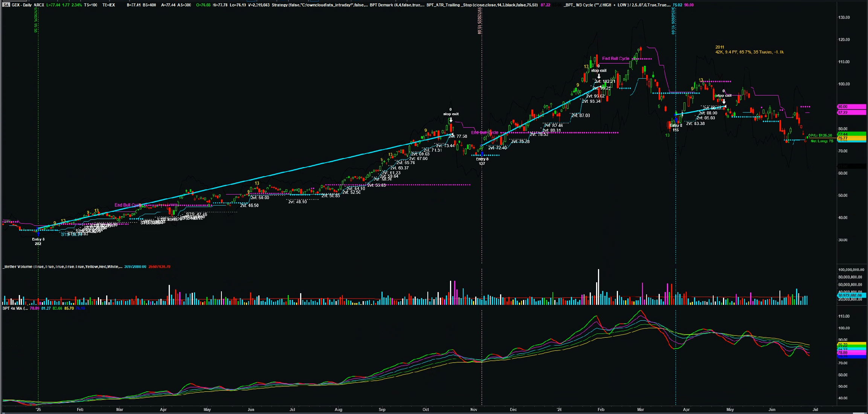
Task: Click the yellow 75.77 price axis tag
Action: pos(851,139)
